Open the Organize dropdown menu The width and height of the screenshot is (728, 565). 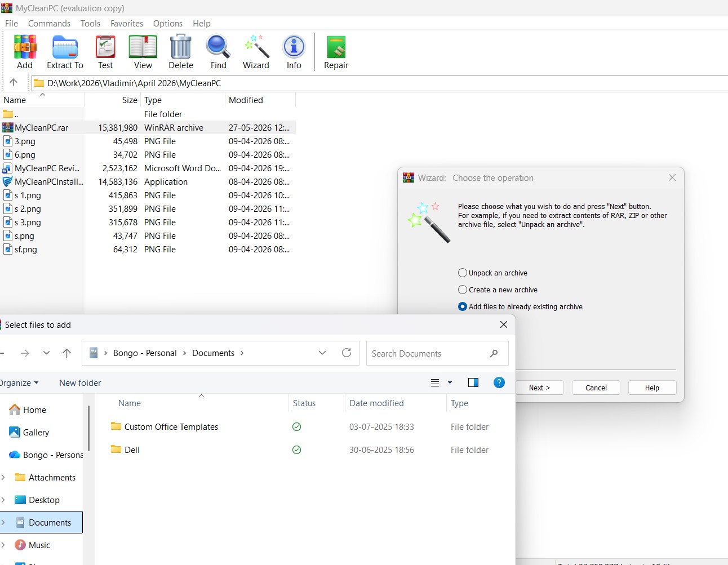pos(19,382)
